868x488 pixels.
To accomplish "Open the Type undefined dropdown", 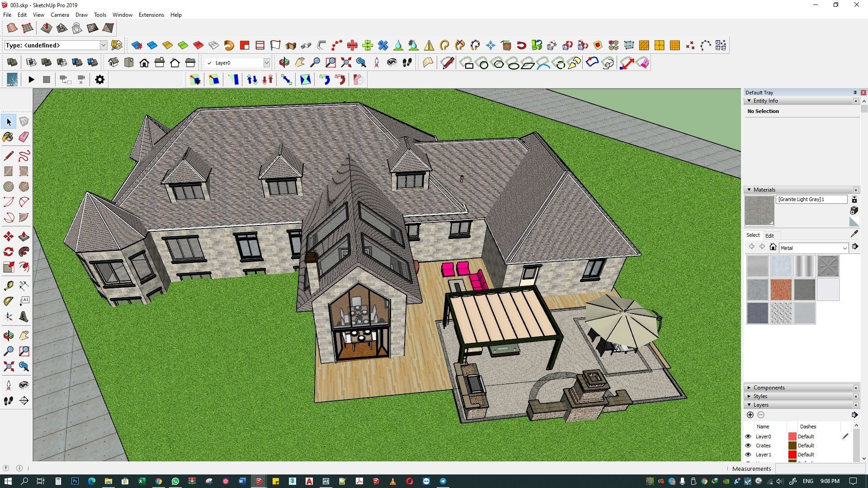I will tap(103, 45).
